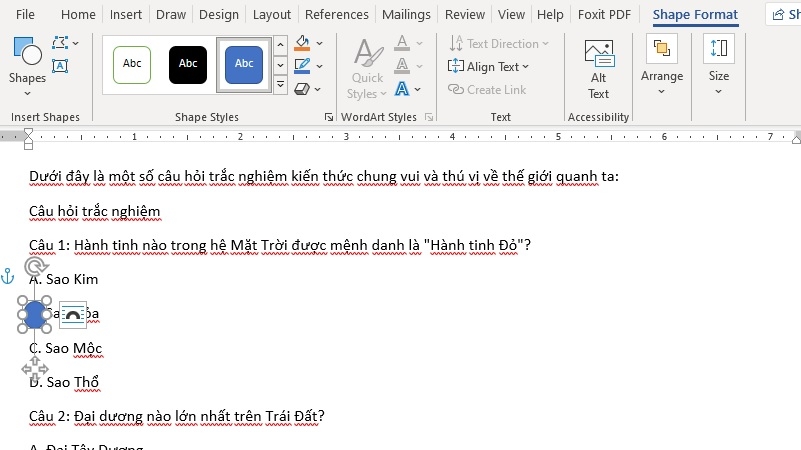The width and height of the screenshot is (801, 450).
Task: Click the Share button
Action: tap(784, 14)
